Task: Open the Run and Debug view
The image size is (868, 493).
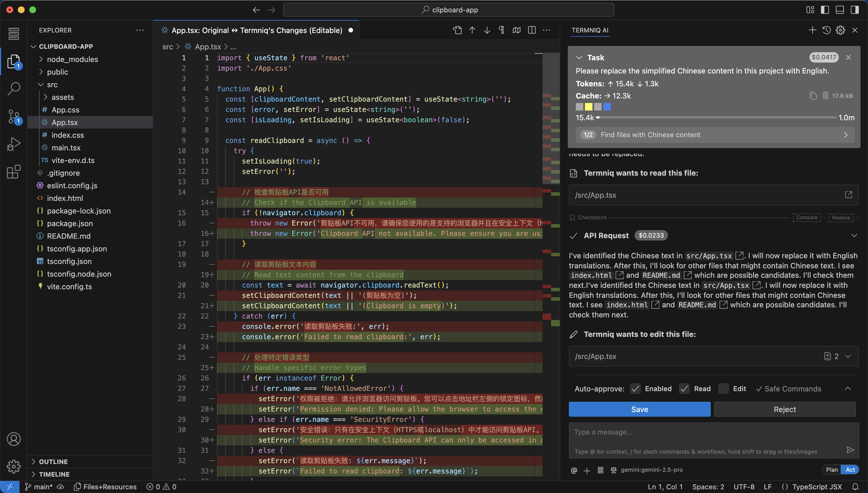Action: [13, 144]
